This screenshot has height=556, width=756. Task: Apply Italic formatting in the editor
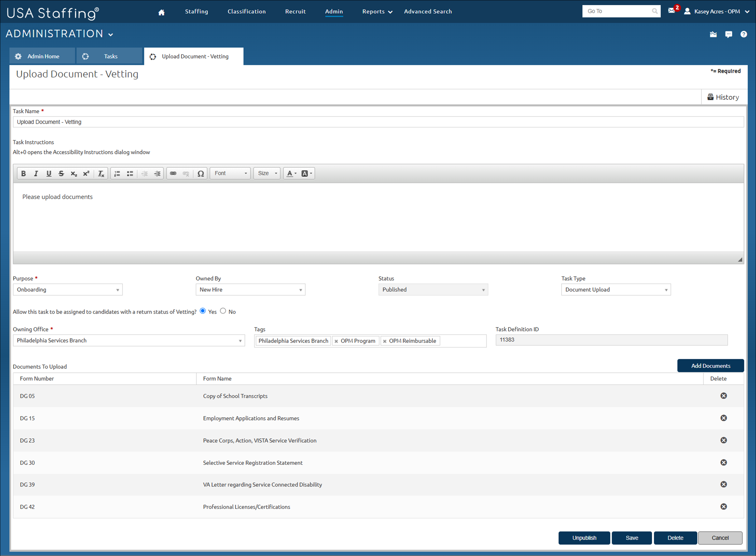(x=36, y=173)
